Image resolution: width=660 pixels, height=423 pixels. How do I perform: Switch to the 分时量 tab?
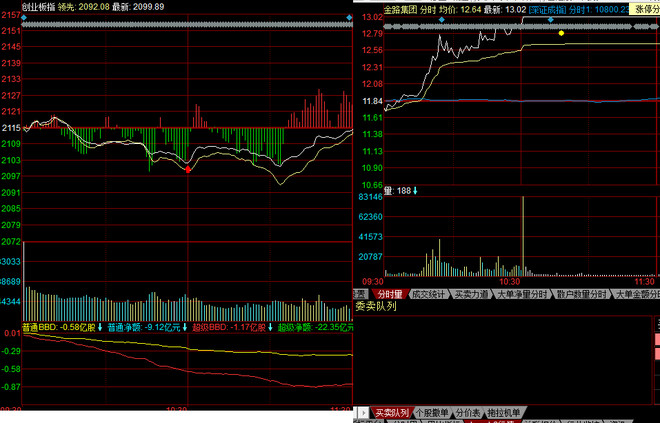pos(390,294)
